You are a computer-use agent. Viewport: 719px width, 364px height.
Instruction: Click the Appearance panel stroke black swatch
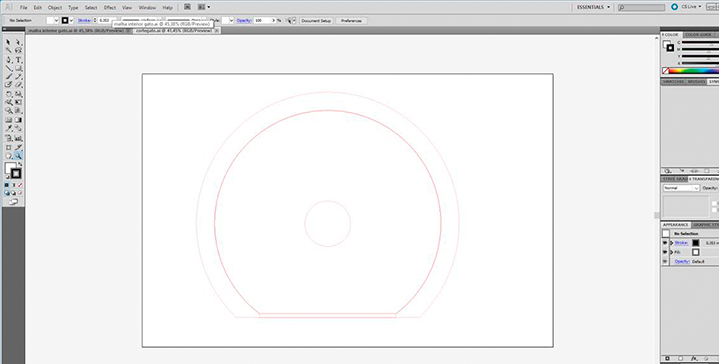click(x=696, y=243)
